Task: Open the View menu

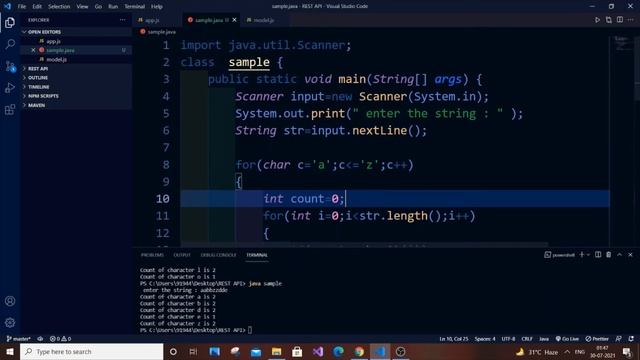Action: (82, 7)
